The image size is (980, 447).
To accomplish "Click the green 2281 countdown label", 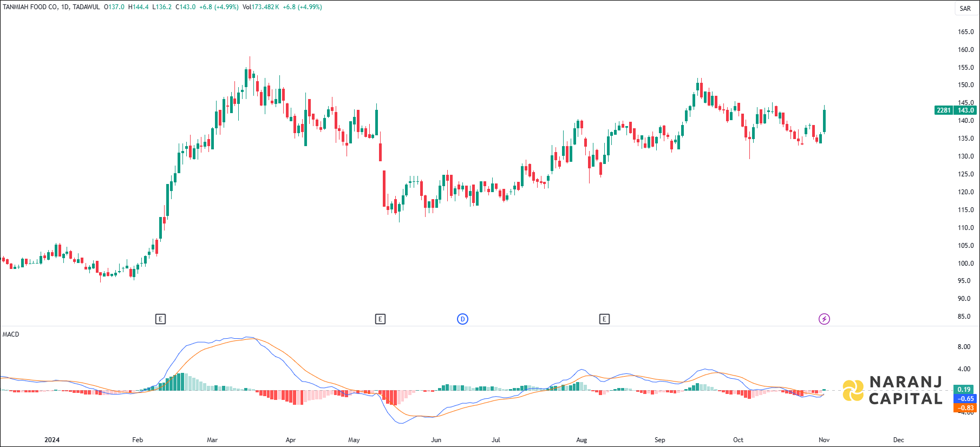I will [x=944, y=110].
